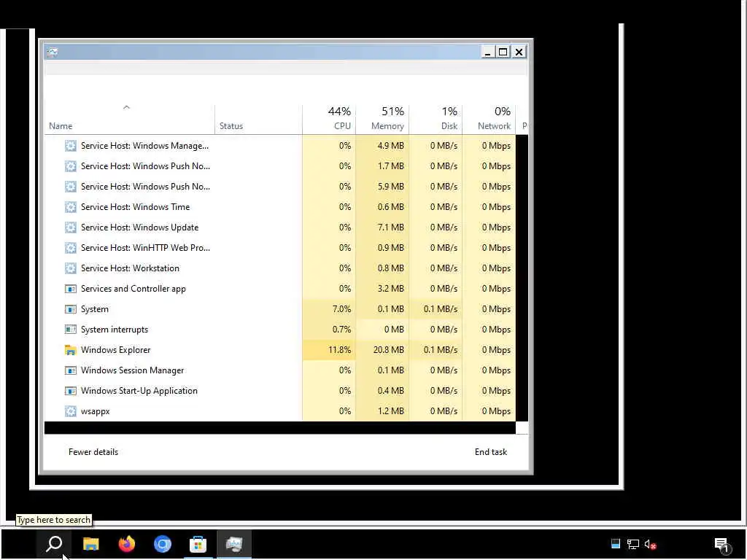Click the Windows Start-Up Application icon
The height and width of the screenshot is (560, 747).
71,391
